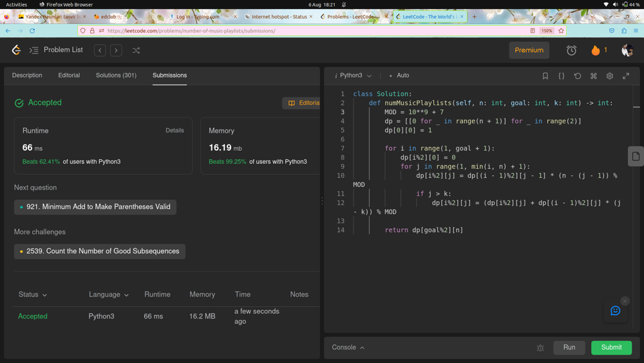Open the Python3 language dropdown
Screen dimensions: 644x363
coord(354,75)
